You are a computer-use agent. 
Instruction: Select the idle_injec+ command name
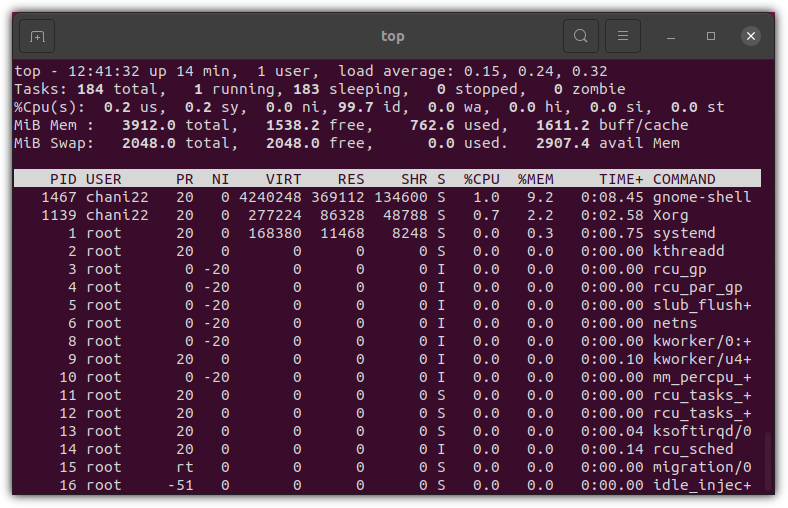(x=702, y=485)
